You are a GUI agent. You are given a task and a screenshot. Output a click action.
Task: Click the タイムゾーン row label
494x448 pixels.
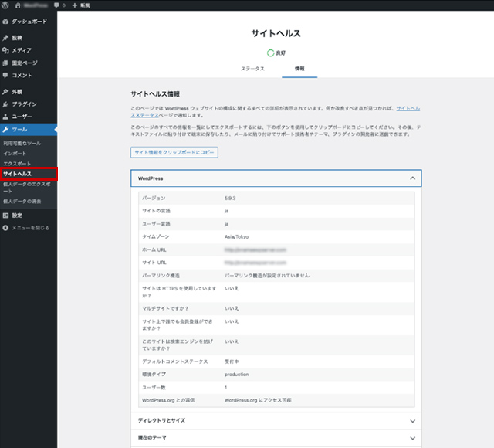(156, 237)
